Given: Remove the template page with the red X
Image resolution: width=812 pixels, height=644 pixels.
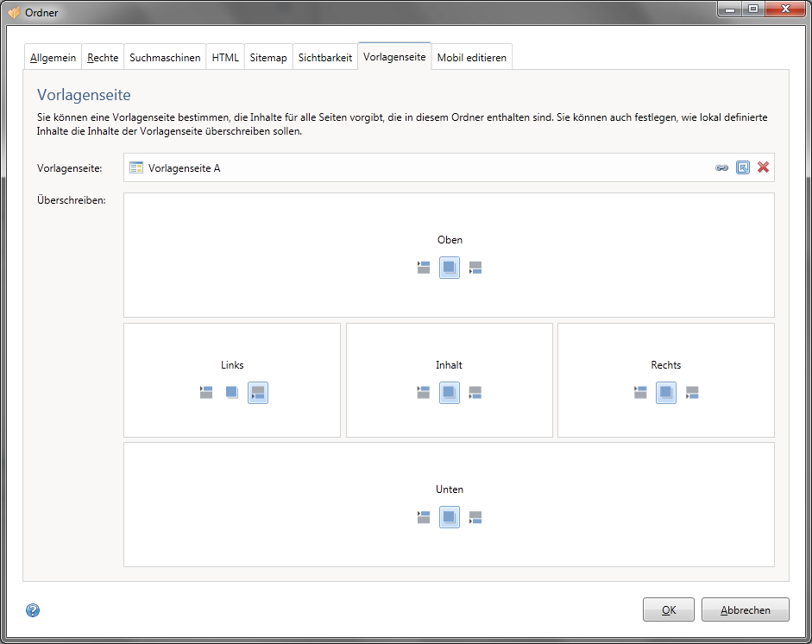Looking at the screenshot, I should tap(763, 167).
